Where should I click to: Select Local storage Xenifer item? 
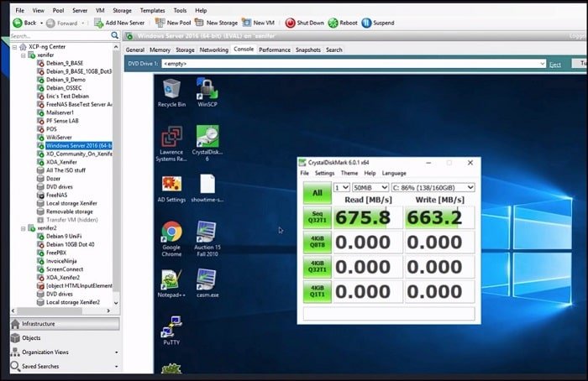tap(71, 203)
